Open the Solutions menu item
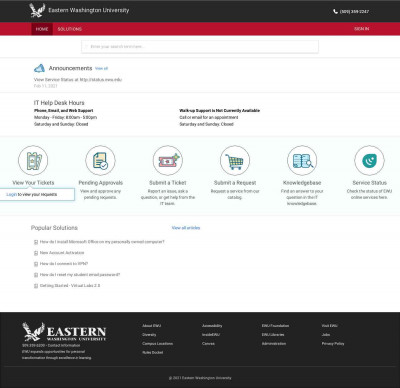 pos(70,29)
